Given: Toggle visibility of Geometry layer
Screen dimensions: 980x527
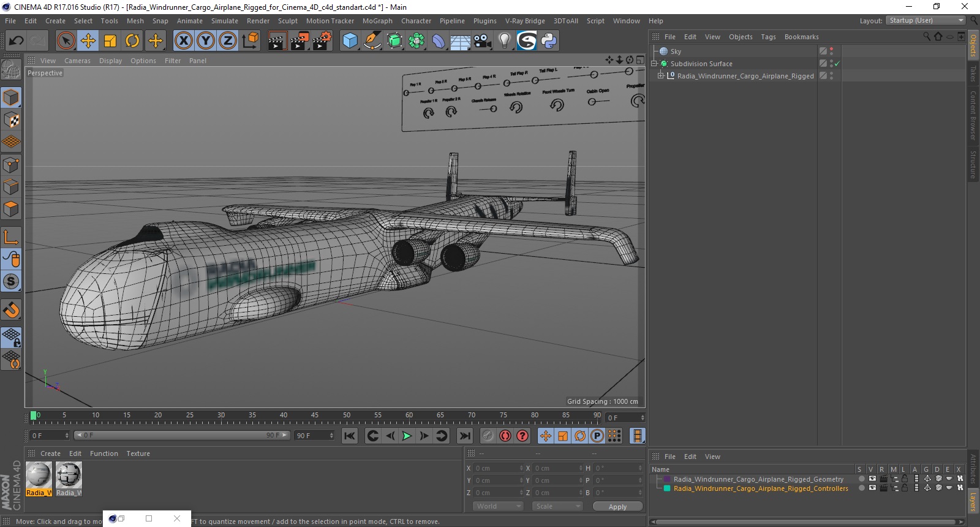Looking at the screenshot, I should [872, 479].
